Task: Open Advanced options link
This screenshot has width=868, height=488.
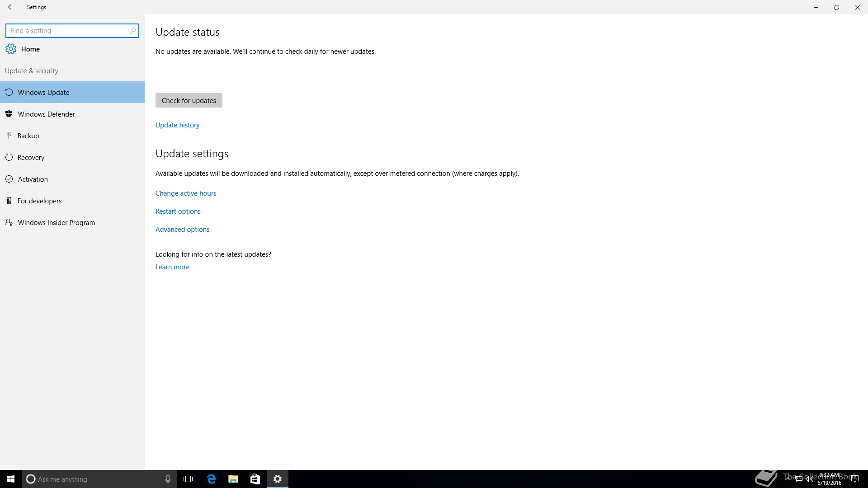Action: tap(183, 230)
